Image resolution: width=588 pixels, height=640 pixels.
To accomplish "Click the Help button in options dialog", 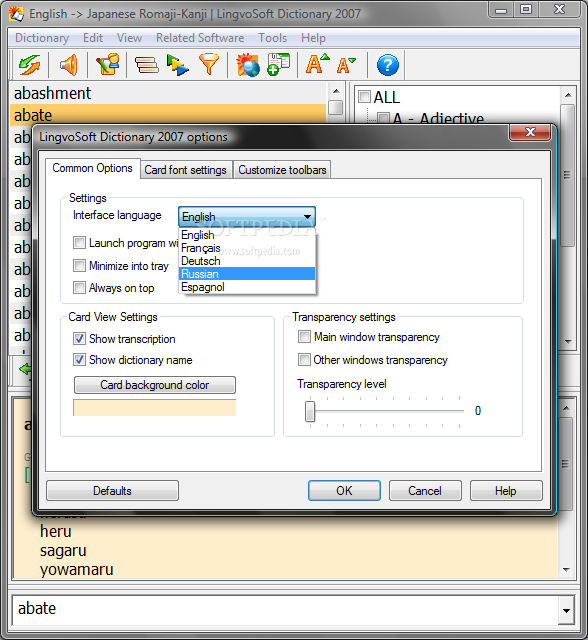I will tap(506, 491).
